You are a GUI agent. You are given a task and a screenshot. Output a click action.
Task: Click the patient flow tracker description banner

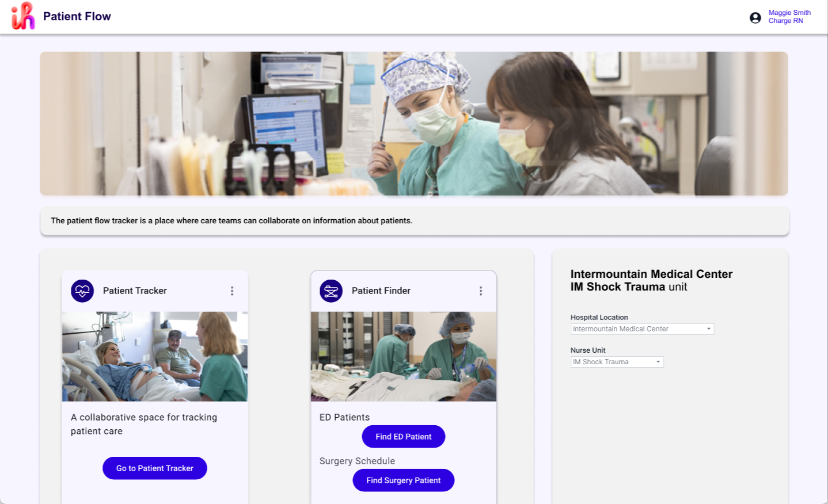click(414, 221)
